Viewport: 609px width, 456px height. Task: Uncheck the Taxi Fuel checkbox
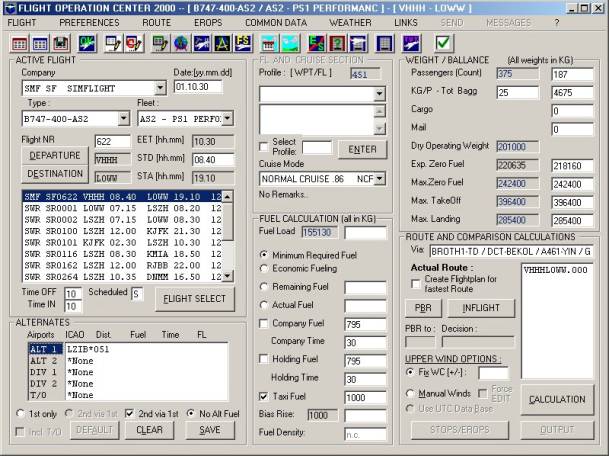pos(264,397)
